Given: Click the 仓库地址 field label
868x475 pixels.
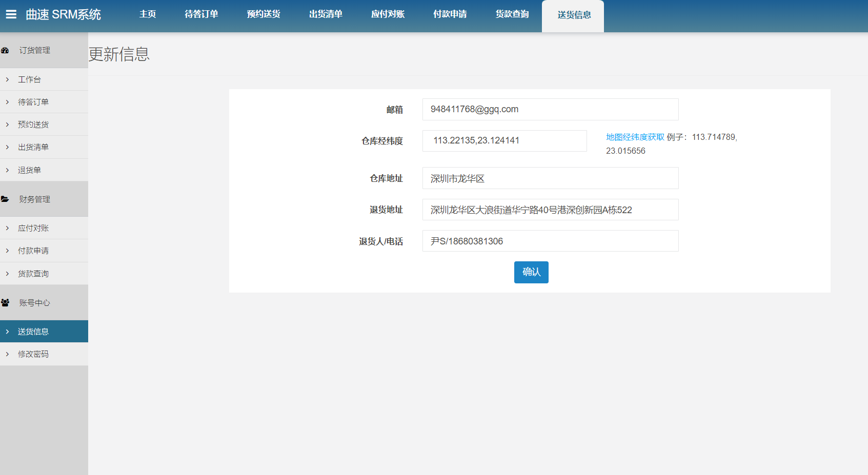Looking at the screenshot, I should coord(387,178).
